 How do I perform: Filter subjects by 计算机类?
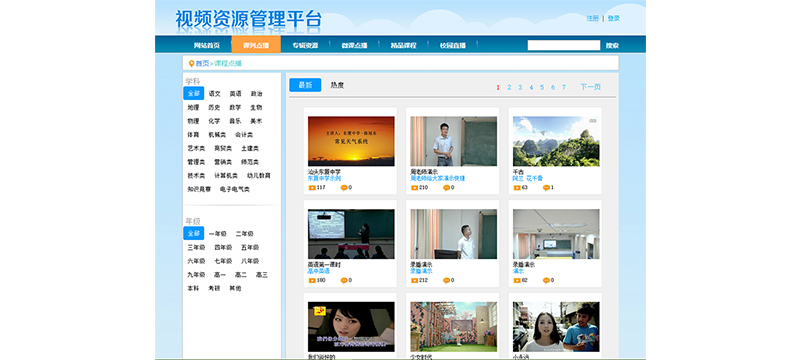[x=226, y=176]
